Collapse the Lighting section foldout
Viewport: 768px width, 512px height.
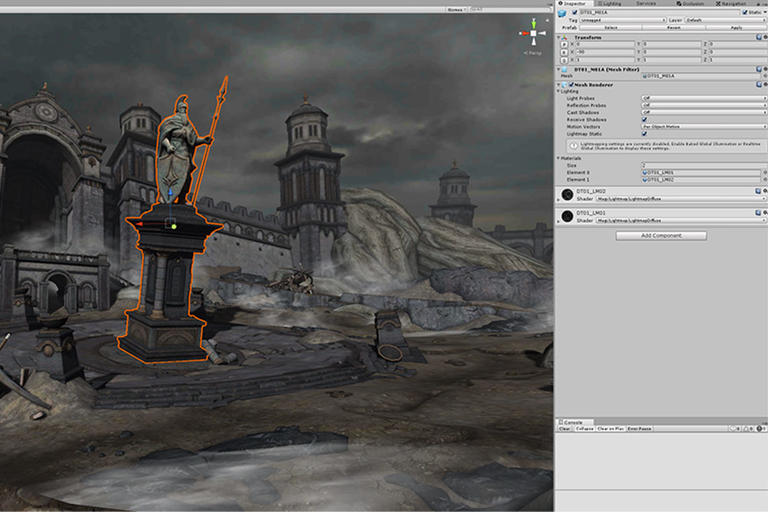[x=558, y=92]
